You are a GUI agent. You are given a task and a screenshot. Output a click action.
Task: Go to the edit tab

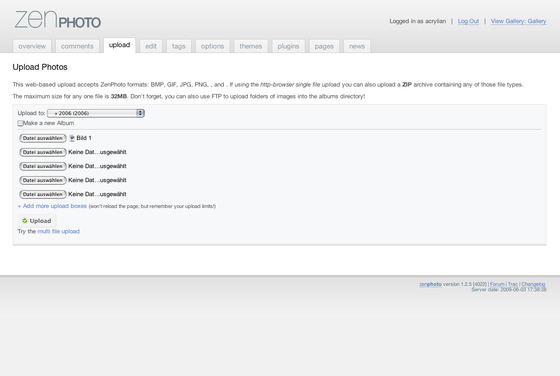pos(151,46)
